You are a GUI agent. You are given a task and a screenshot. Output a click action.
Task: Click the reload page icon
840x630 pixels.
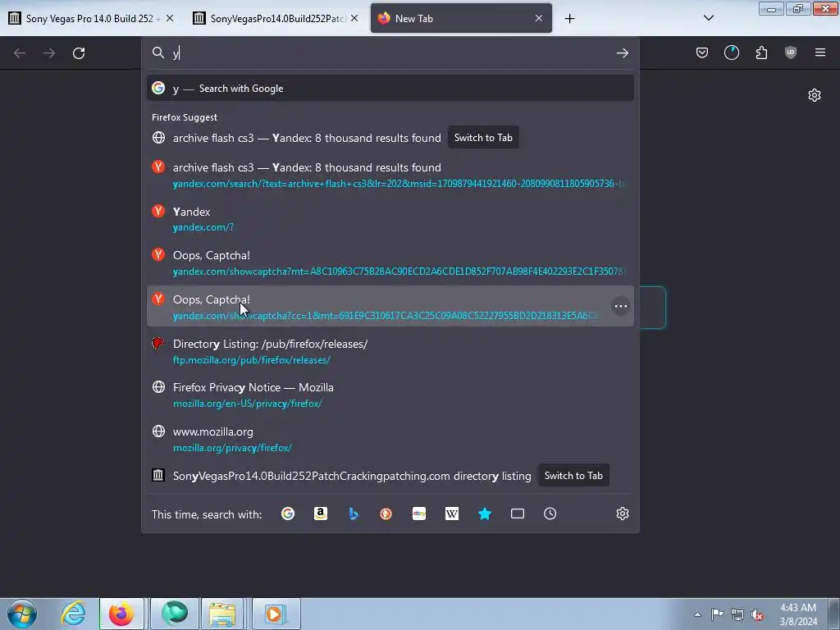pyautogui.click(x=79, y=53)
